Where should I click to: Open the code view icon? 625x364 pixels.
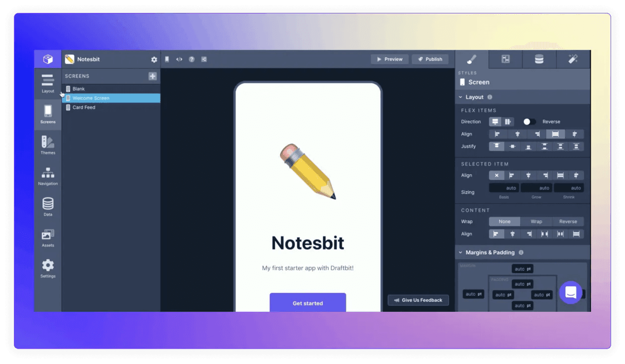179,59
